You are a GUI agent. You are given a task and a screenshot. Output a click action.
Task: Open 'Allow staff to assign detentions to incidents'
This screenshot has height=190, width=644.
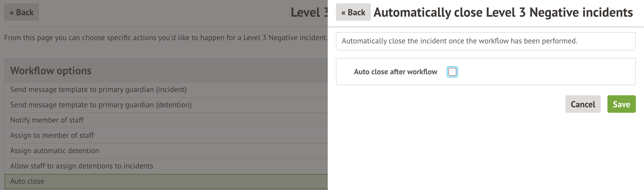coord(82,166)
